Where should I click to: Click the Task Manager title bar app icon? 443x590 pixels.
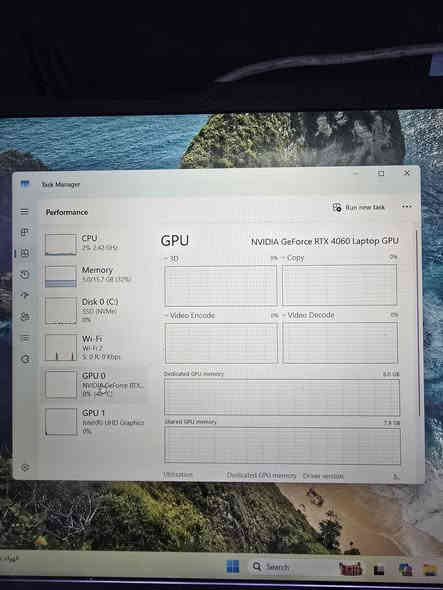click(25, 184)
